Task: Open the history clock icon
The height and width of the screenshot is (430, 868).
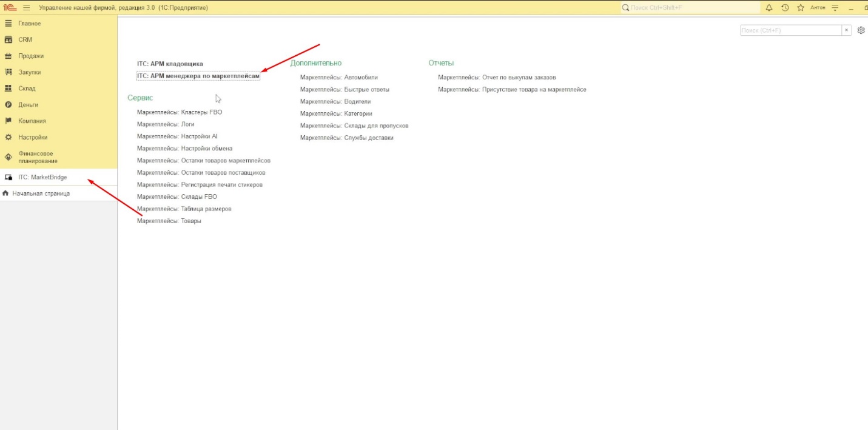Action: tap(785, 8)
